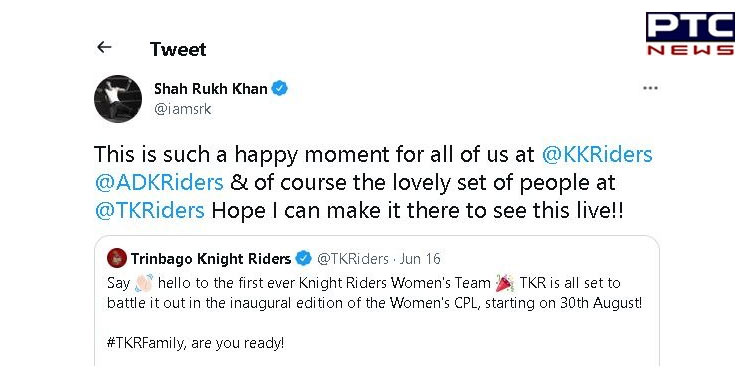Click Trinbago Knight Riders verified badge
This screenshot has width=750, height=390.
tap(303, 258)
